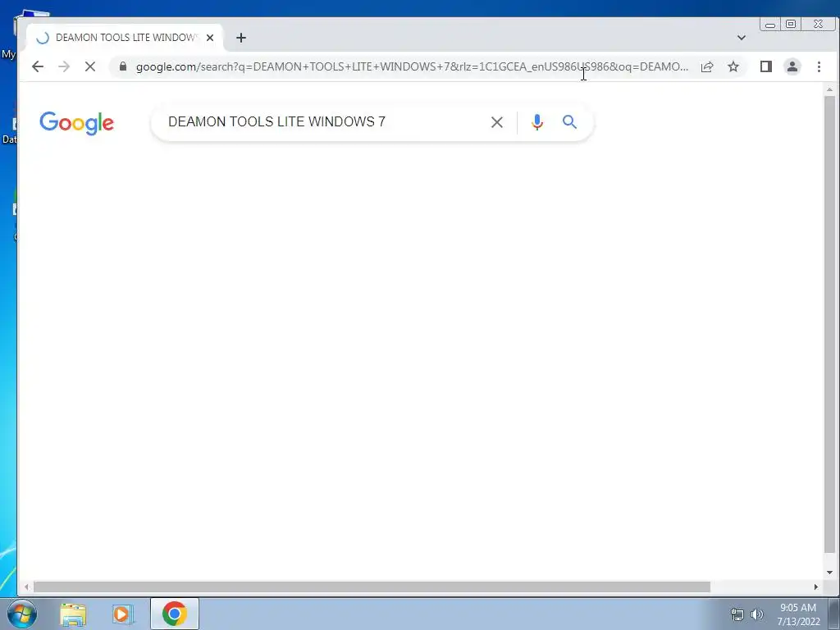Open the Windows Start menu
Image resolution: width=840 pixels, height=630 pixels.
21,614
